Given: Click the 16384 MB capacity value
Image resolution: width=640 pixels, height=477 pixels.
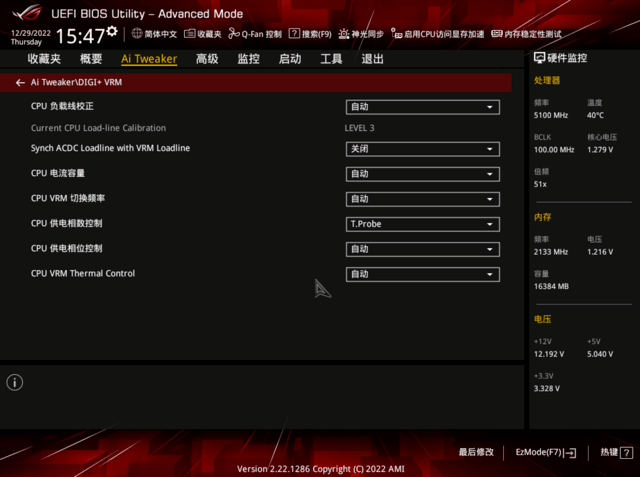Looking at the screenshot, I should pos(551,286).
